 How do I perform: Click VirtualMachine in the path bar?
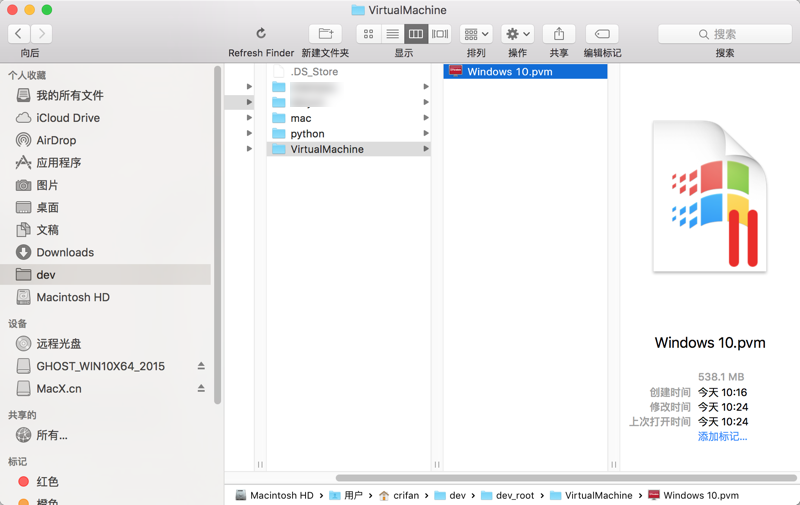591,495
